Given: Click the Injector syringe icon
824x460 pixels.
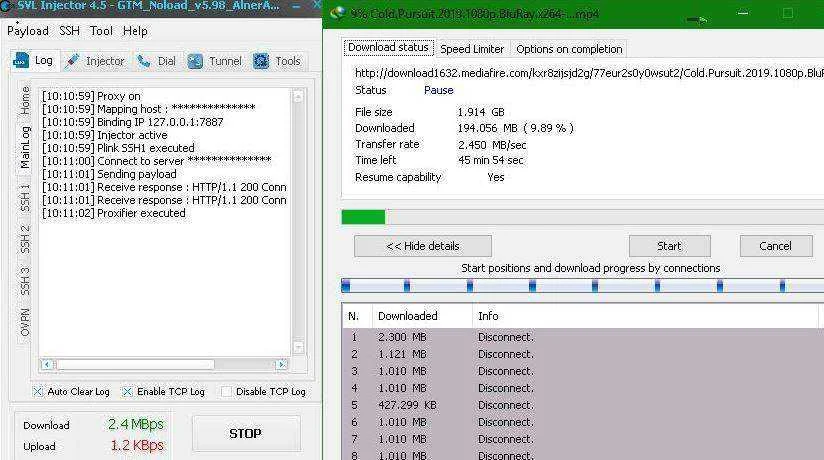Looking at the screenshot, I should tap(73, 61).
